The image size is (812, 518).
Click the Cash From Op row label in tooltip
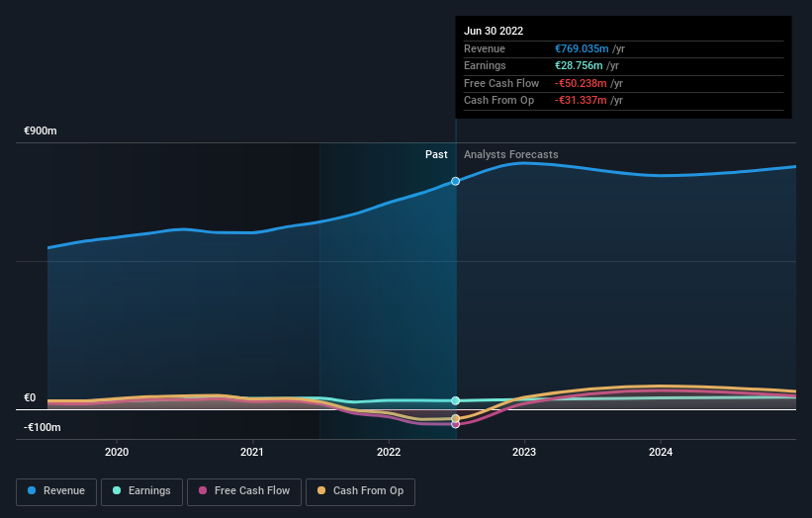pos(498,101)
